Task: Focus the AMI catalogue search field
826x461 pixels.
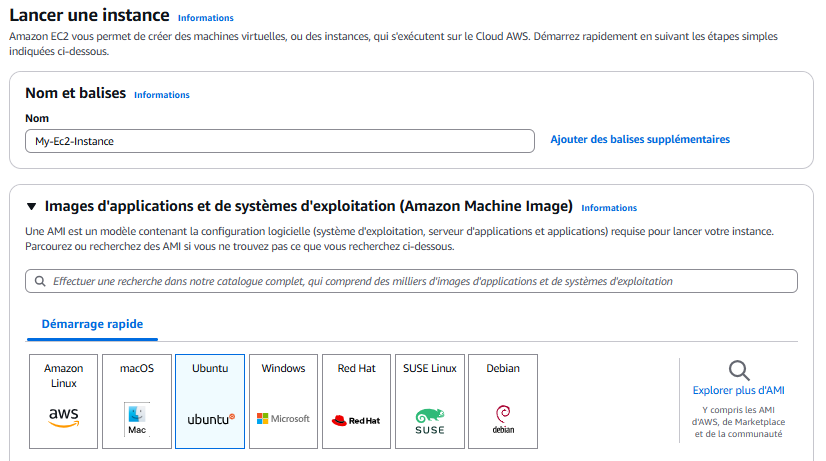Action: tap(411, 281)
